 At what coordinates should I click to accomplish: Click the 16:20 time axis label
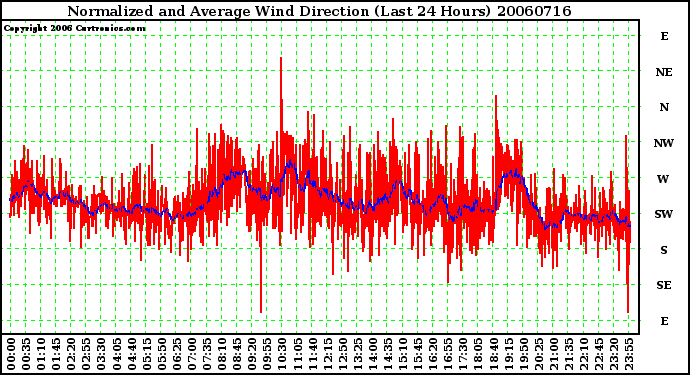pyautogui.click(x=433, y=354)
